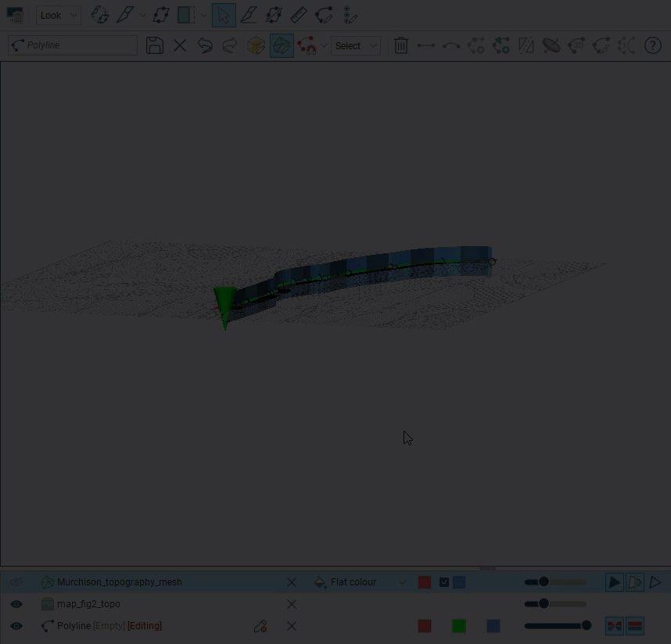This screenshot has width=671, height=644.
Task: Select the draw curved segment tool
Action: click(451, 45)
